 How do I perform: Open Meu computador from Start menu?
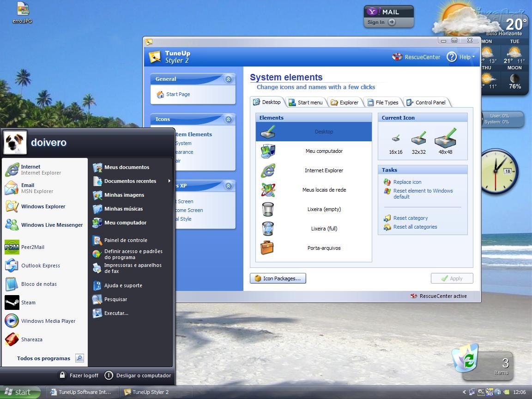click(x=131, y=223)
